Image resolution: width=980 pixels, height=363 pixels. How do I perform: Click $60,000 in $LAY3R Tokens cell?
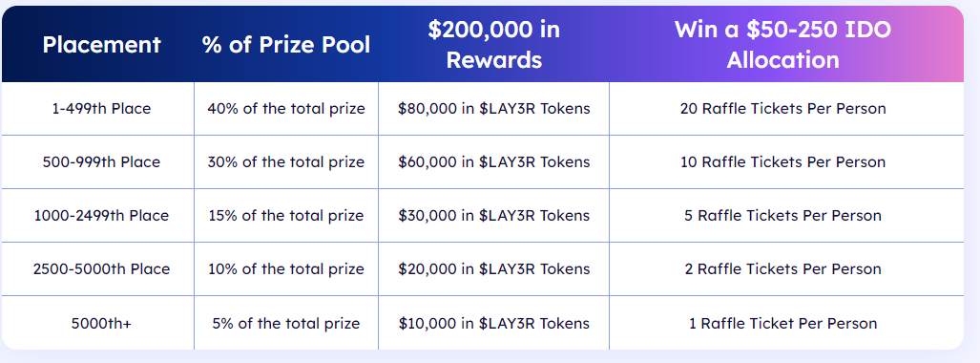point(493,162)
